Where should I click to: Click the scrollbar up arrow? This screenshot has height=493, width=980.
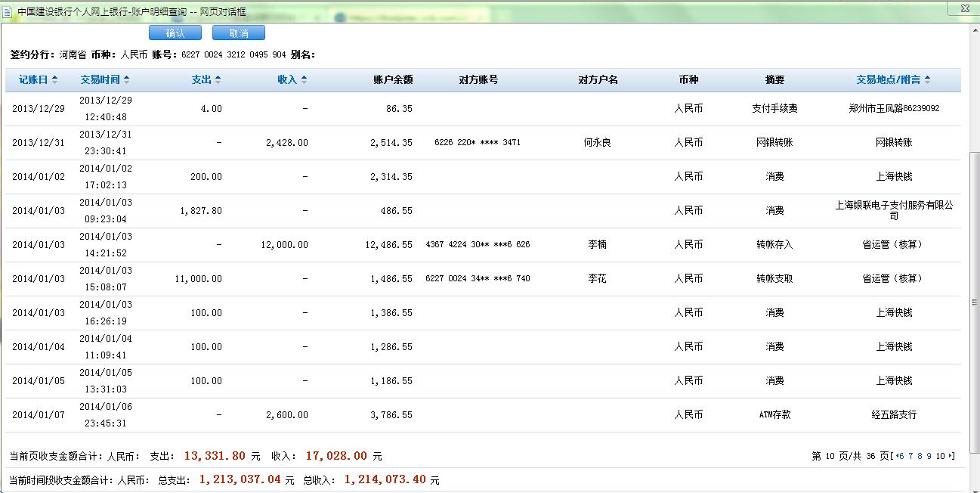click(x=973, y=29)
